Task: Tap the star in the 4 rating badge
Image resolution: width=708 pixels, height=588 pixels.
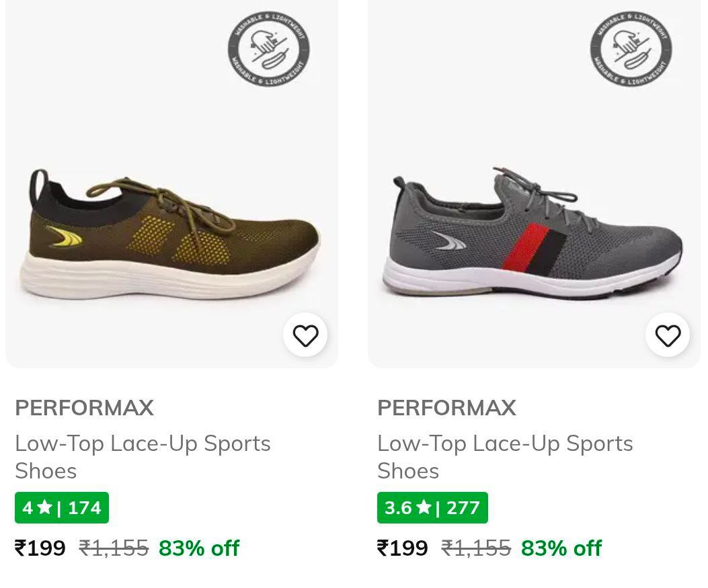Action: tap(44, 507)
